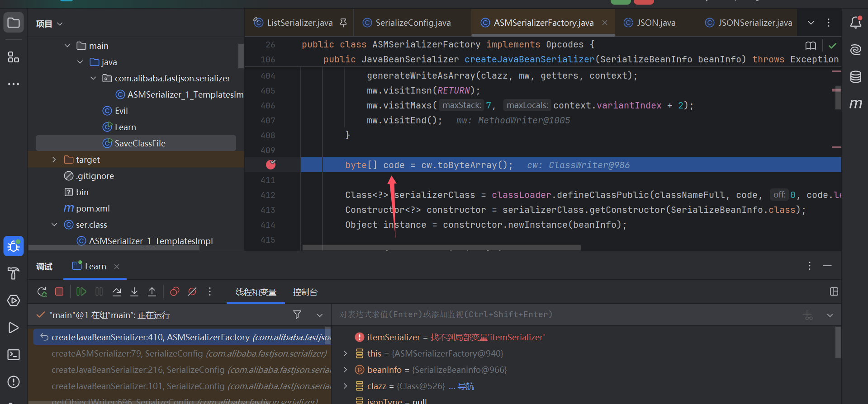The width and height of the screenshot is (868, 404).
Task: Open the Run tool window icon
Action: 14,328
